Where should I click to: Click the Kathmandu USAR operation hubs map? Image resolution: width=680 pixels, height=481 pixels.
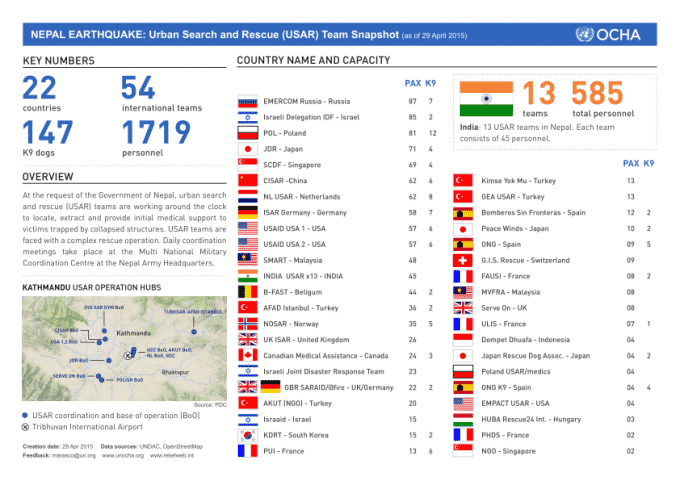pos(124,349)
